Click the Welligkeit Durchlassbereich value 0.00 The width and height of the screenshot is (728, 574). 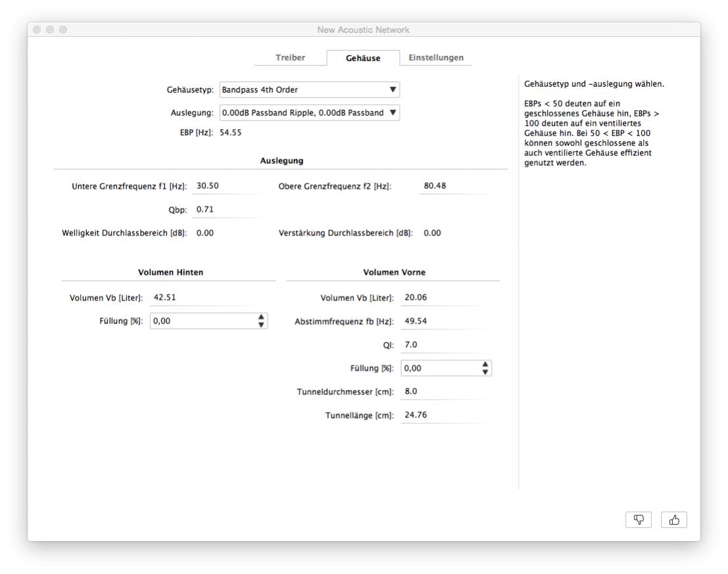[205, 233]
